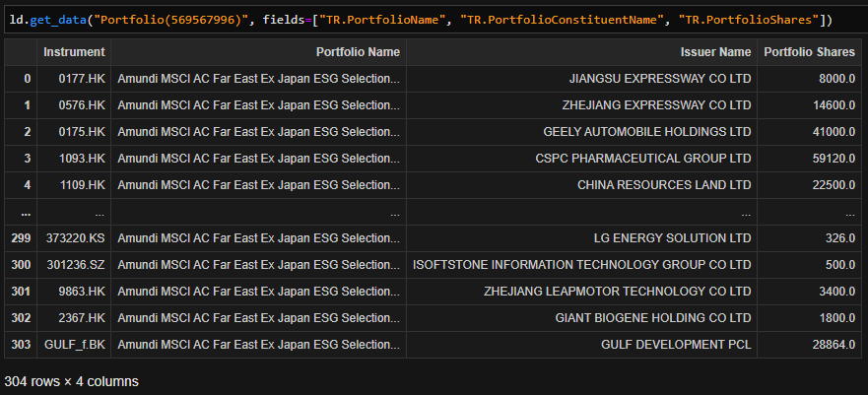The height and width of the screenshot is (395, 868).
Task: Click row index 300
Action: [x=21, y=264]
